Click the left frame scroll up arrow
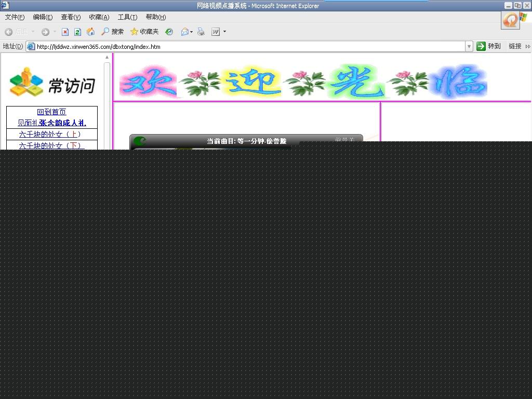 (x=107, y=57)
